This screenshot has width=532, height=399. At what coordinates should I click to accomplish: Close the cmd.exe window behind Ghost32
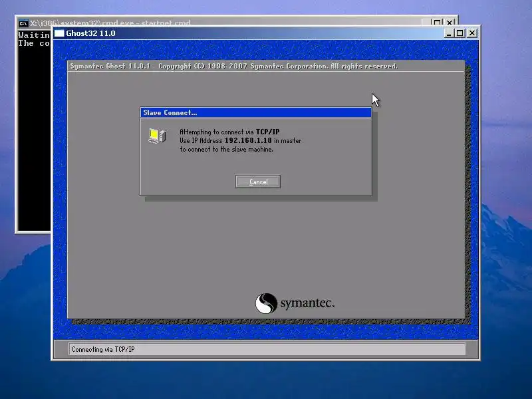[450, 23]
